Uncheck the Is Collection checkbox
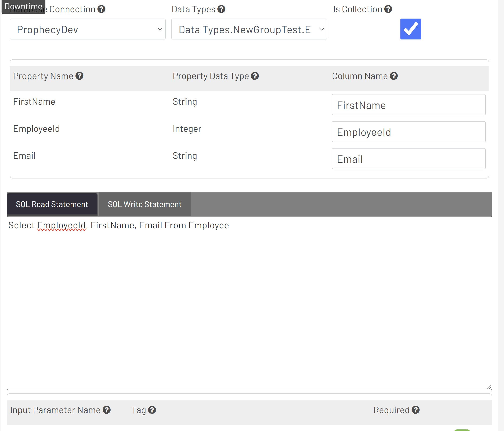504x431 pixels. point(411,29)
